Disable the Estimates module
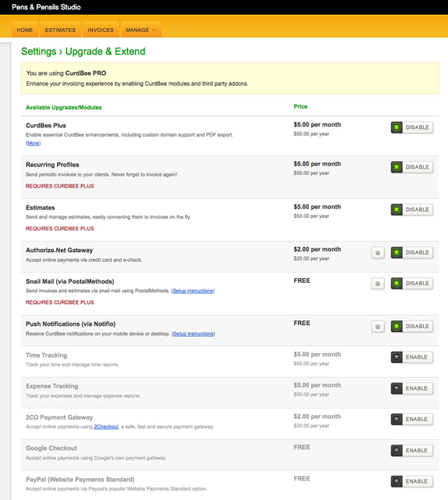The image size is (448, 500). point(411,209)
